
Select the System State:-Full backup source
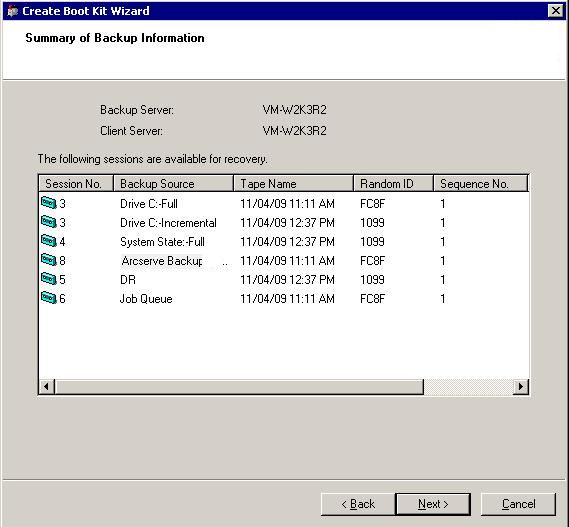click(163, 242)
